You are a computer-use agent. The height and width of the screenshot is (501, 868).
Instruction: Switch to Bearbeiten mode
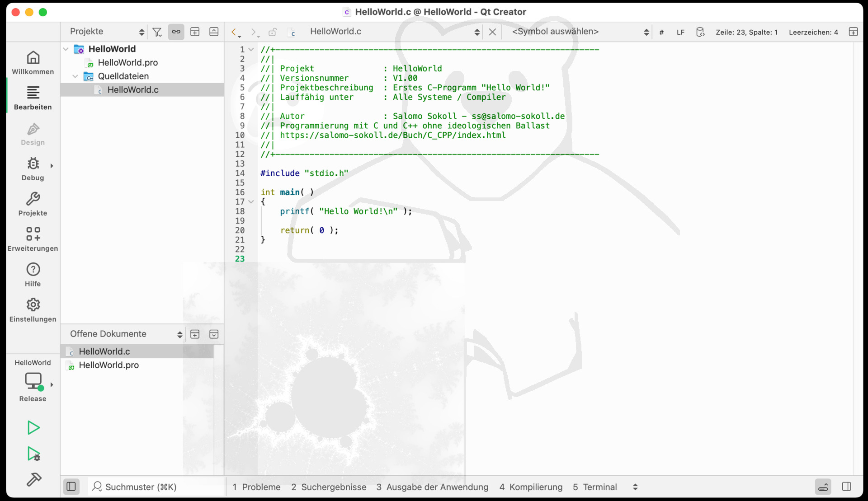click(33, 98)
